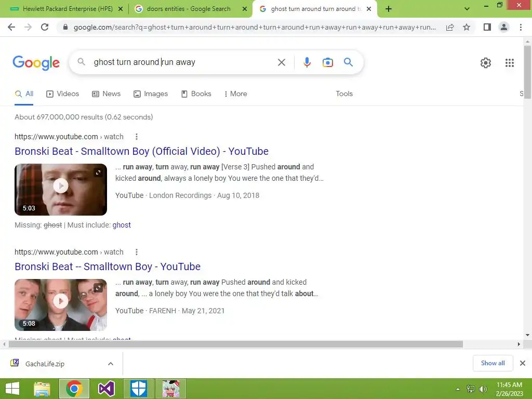The image size is (532, 399).
Task: Open search Tools options
Action: (344, 94)
